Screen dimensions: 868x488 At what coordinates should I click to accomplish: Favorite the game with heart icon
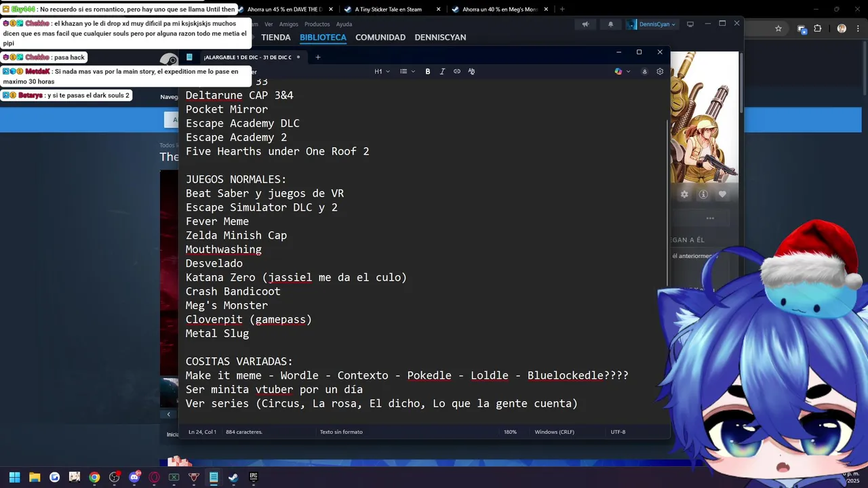pos(722,195)
